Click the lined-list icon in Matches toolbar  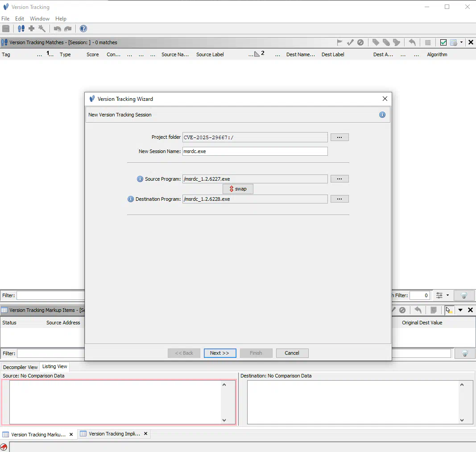(x=428, y=42)
